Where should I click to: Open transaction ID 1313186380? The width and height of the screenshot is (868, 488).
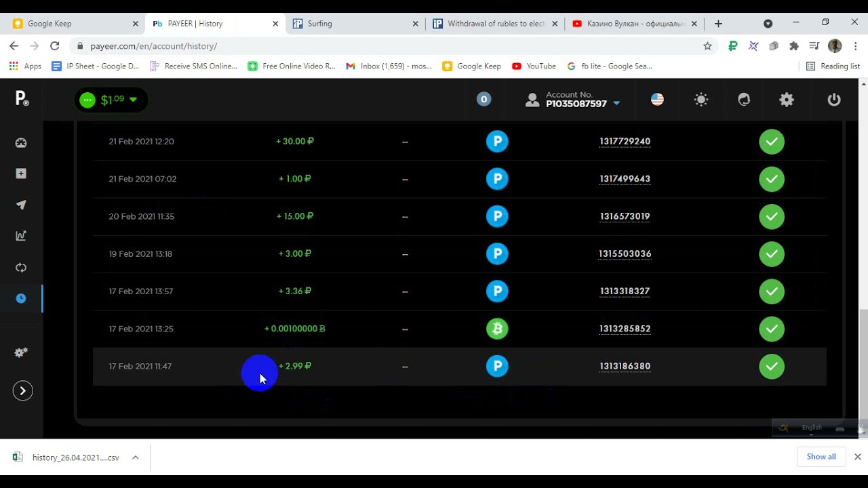click(625, 366)
